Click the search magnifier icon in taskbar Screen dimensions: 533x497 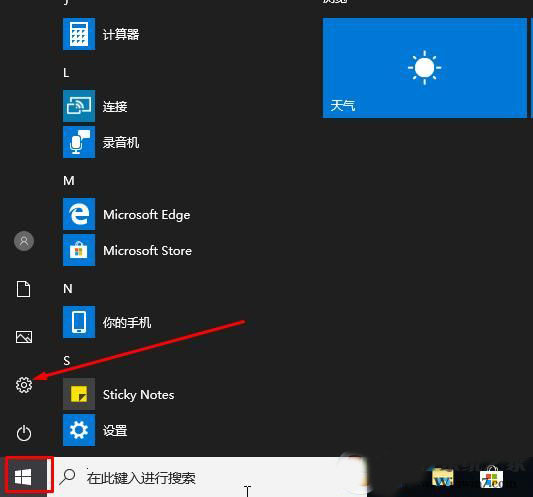click(67, 477)
